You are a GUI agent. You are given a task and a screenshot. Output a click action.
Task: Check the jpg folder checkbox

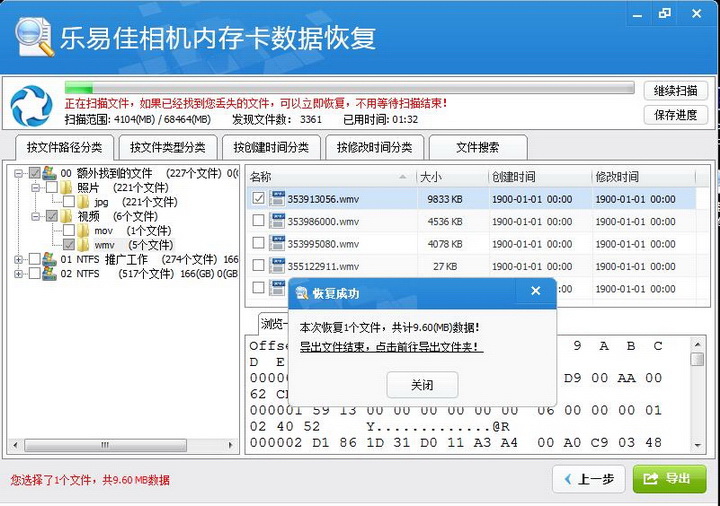[69, 202]
